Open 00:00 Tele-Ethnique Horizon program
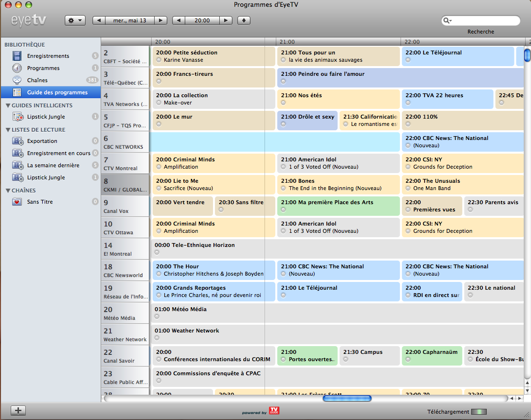 [x=337, y=249]
